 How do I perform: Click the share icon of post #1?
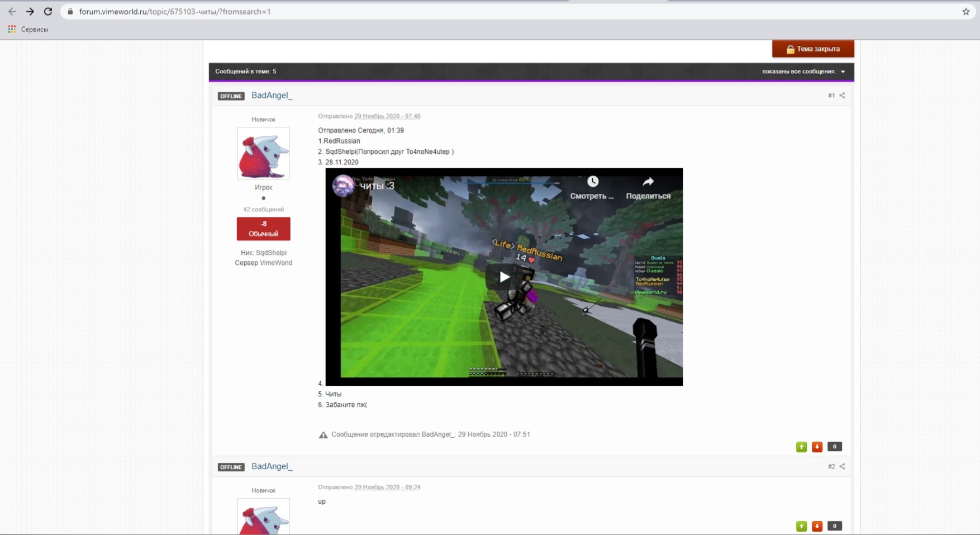[842, 95]
